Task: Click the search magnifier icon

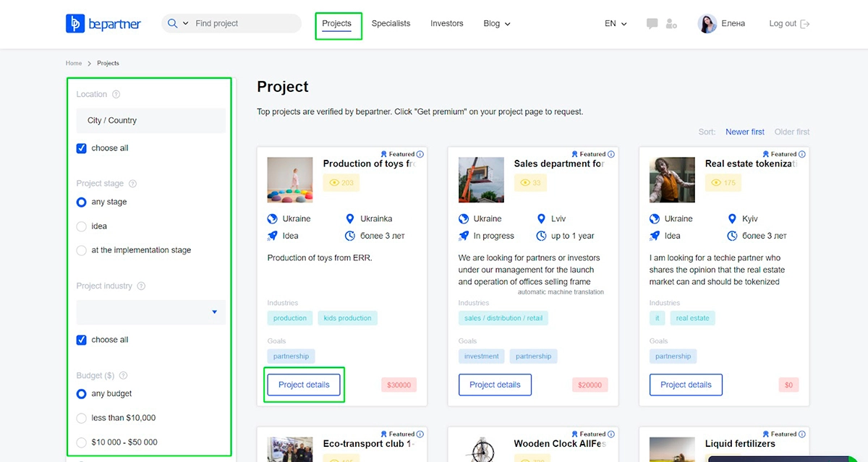Action: coord(172,23)
